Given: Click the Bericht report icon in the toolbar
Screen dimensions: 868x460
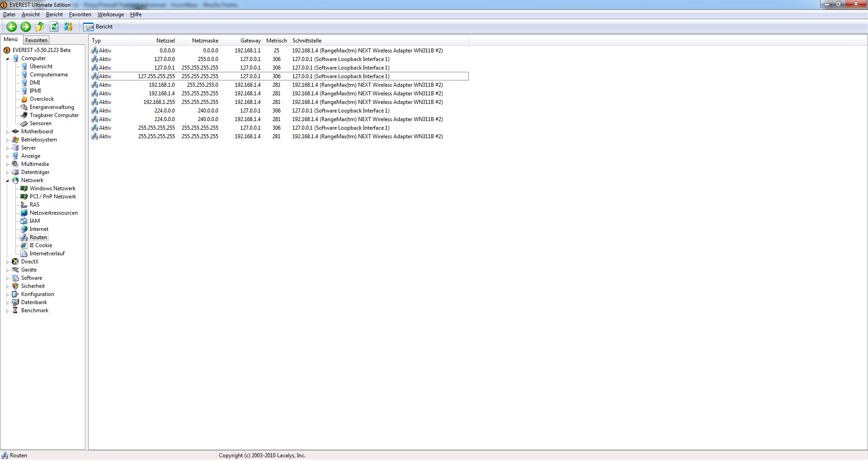Looking at the screenshot, I should click(89, 27).
